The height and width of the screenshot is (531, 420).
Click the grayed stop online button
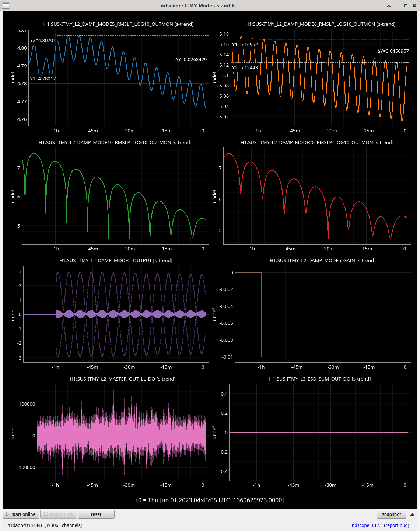(x=59, y=514)
